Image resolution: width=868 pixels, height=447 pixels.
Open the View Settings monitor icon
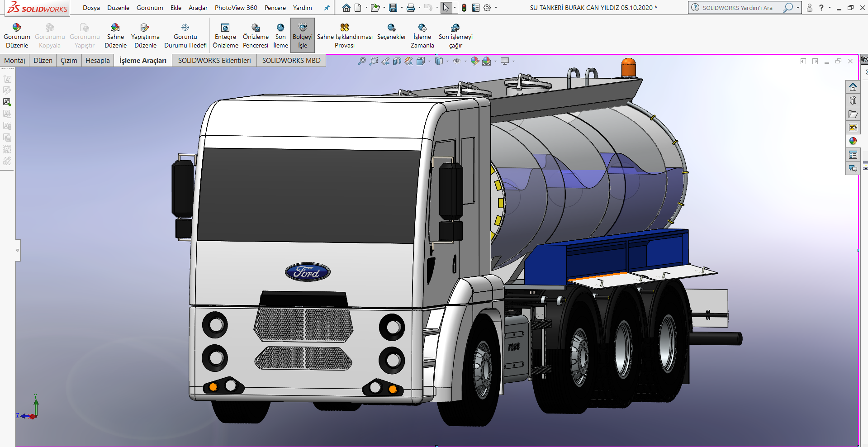click(x=505, y=61)
